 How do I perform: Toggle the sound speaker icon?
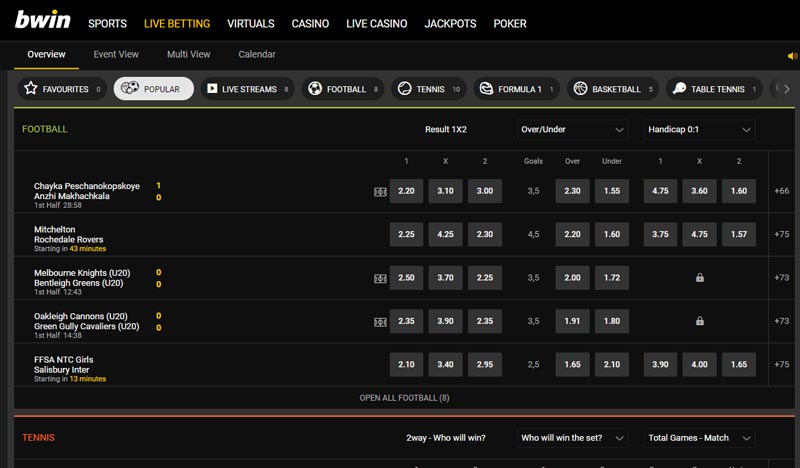click(792, 56)
